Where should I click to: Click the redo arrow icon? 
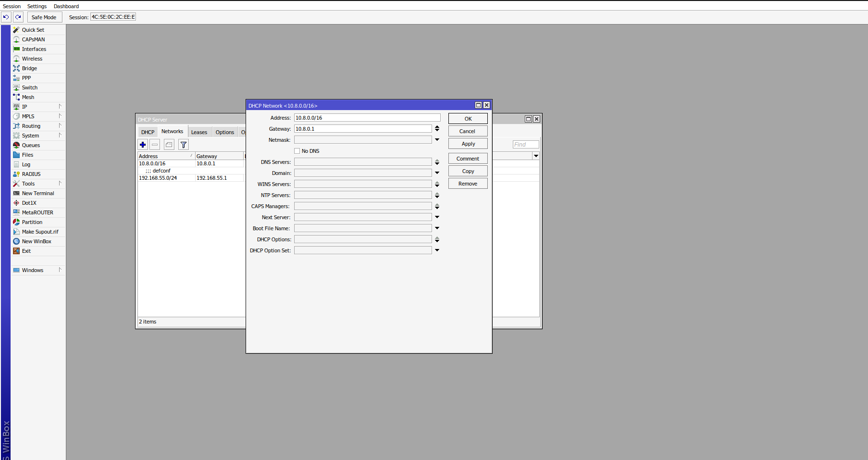[x=18, y=17]
